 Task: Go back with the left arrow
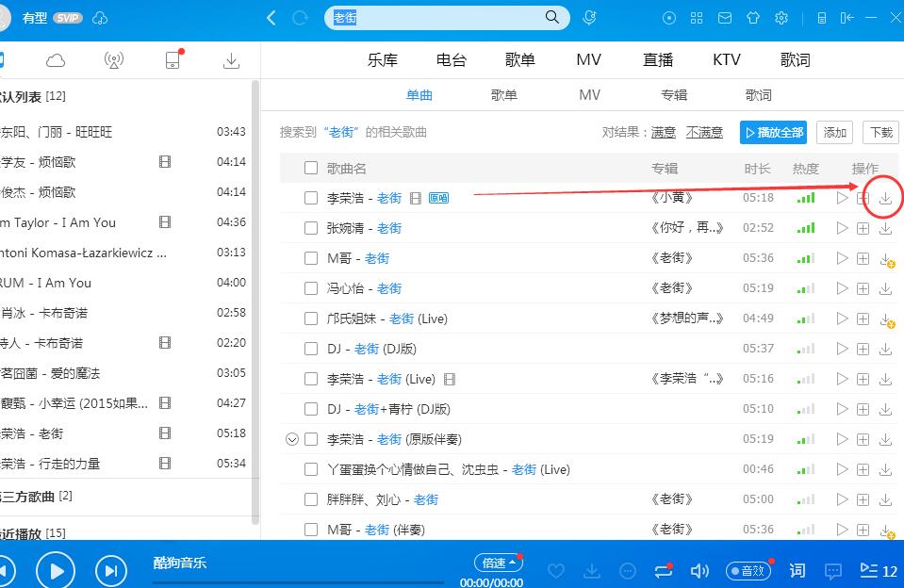(271, 18)
